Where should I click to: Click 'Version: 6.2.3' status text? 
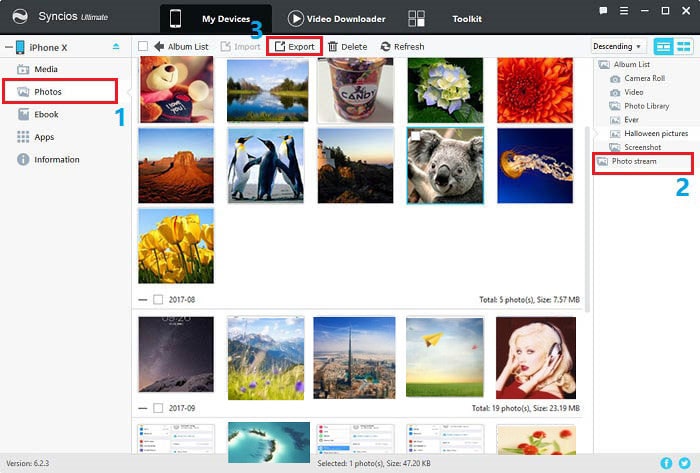28,463
